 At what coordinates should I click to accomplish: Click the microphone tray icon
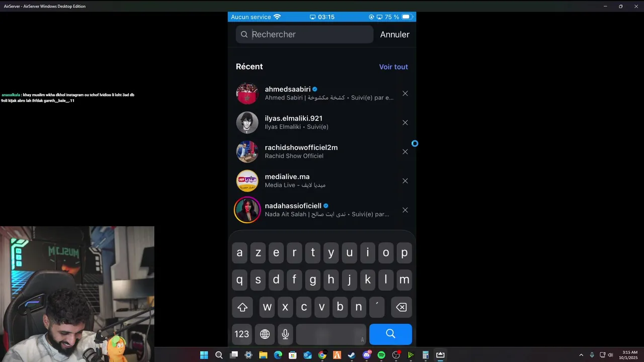pyautogui.click(x=592, y=355)
